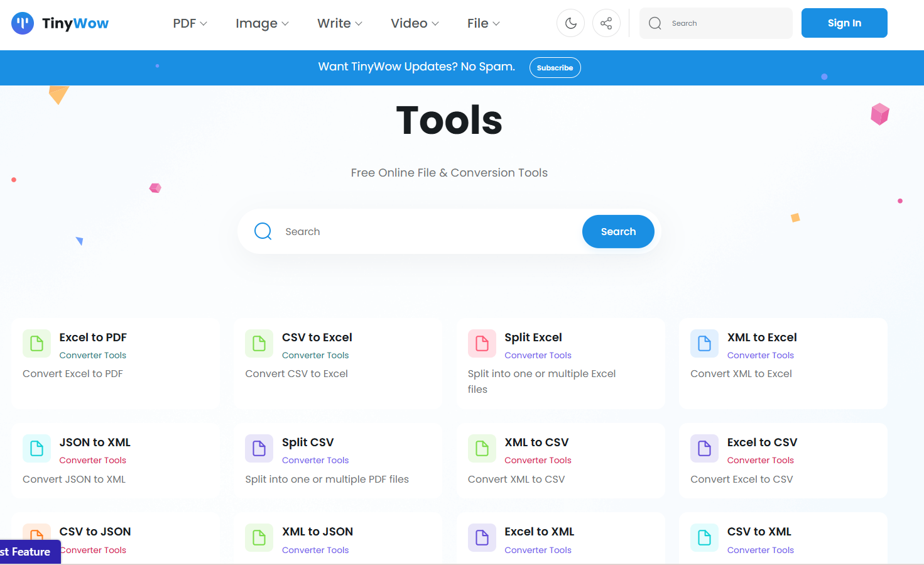Viewport: 924px width, 565px height.
Task: Open the CSV to Excel tool title
Action: point(317,337)
